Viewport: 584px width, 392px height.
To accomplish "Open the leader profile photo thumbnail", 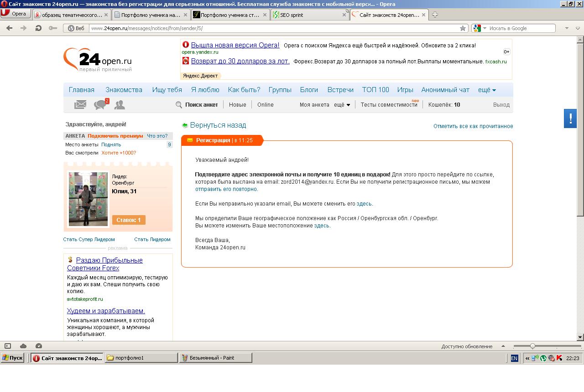I will tap(88, 199).
